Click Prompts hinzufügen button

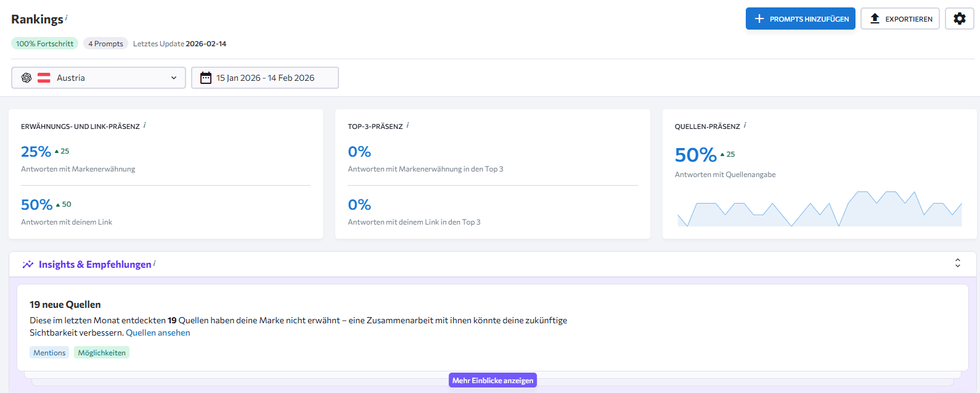coord(800,19)
